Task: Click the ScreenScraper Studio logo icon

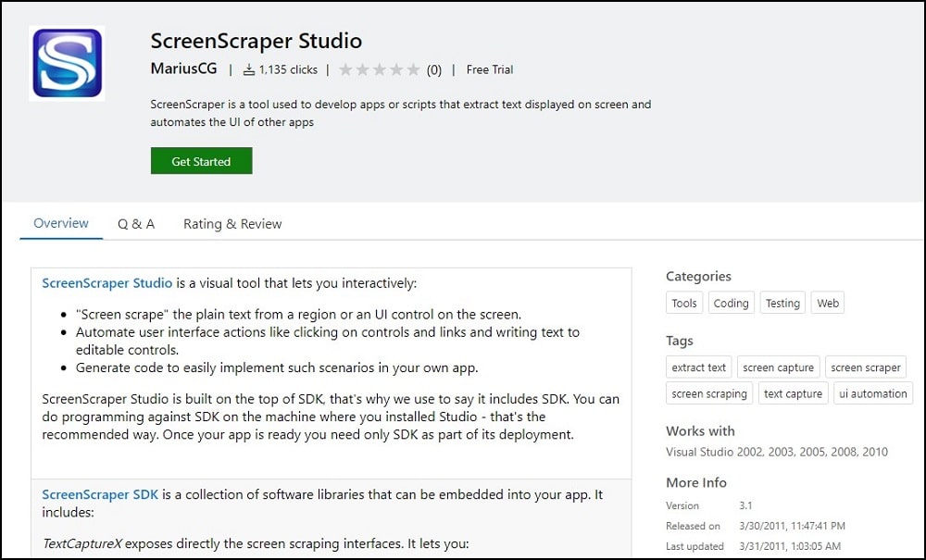Action: point(67,63)
